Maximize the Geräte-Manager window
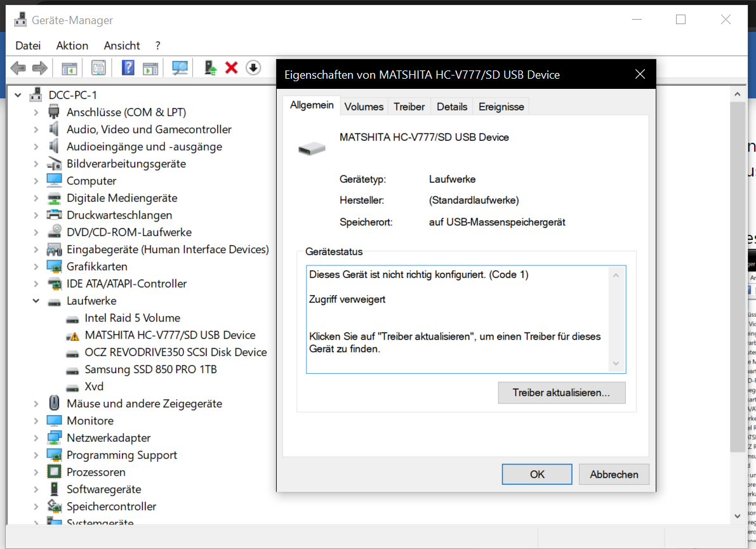Screen dimensions: 756x549 pos(681,19)
